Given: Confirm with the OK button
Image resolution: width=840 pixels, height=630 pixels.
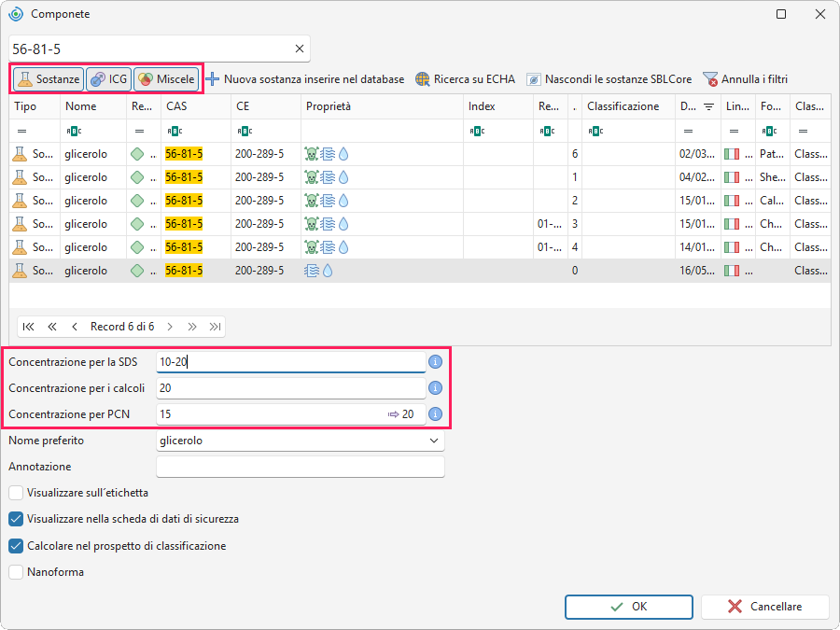Looking at the screenshot, I should click(629, 607).
